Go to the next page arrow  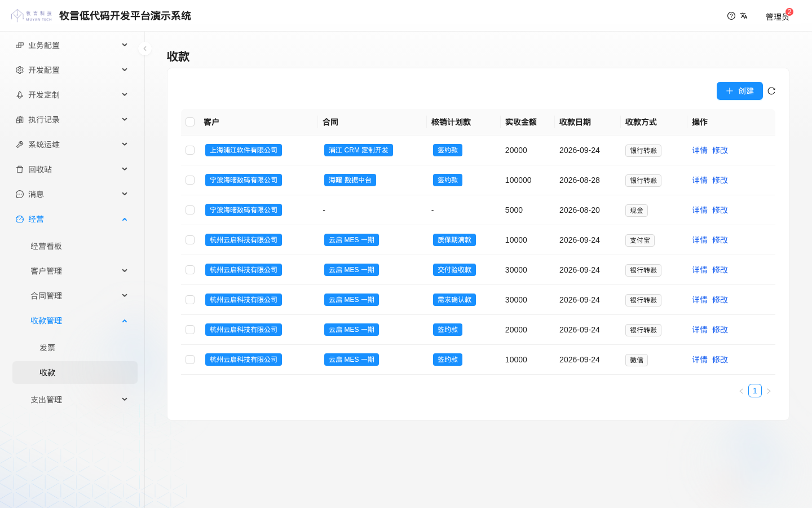(769, 391)
